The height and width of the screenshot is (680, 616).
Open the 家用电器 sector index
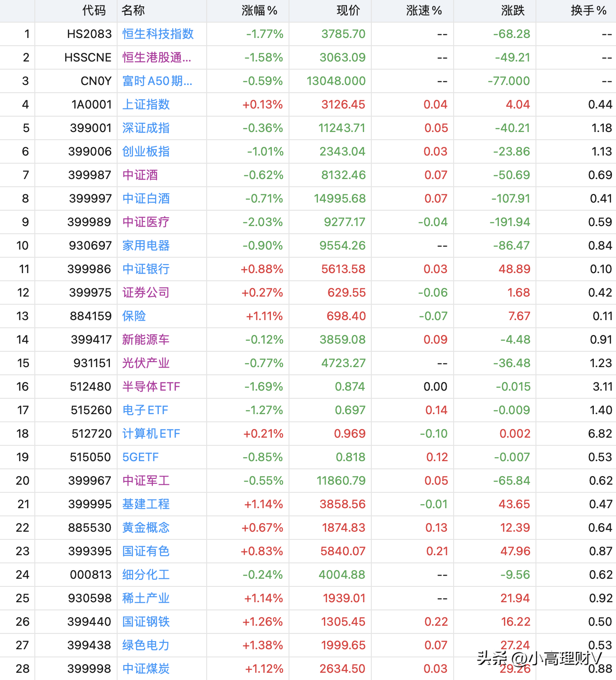click(x=145, y=246)
